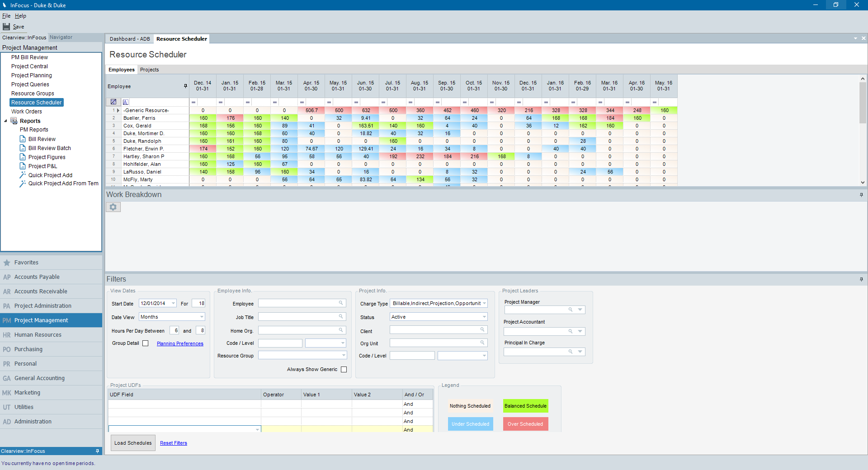The height and width of the screenshot is (470, 868).
Task: Click the Over Scheduled legend swatch
Action: (525, 424)
